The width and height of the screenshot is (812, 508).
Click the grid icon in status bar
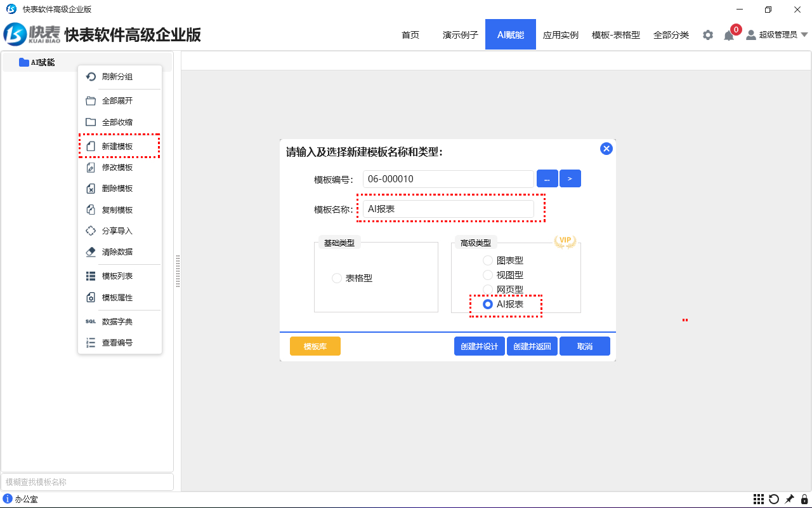point(759,499)
